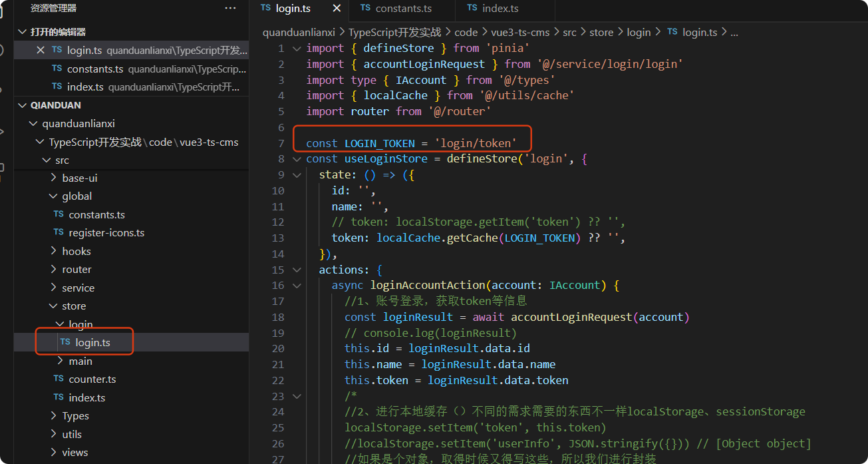Screen dimensions: 868x464
Task: Click vue3-ts-cms in the breadcrumb path
Action: tap(521, 32)
